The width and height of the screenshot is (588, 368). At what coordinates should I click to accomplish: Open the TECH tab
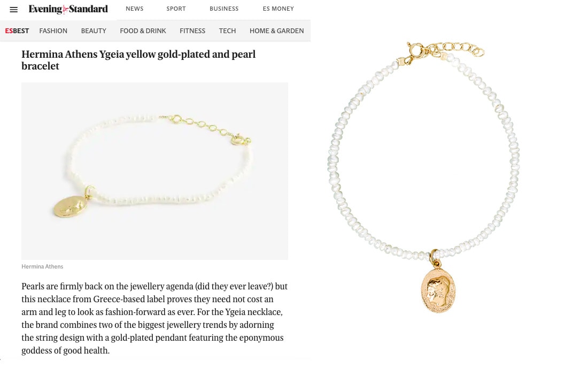coord(227,31)
